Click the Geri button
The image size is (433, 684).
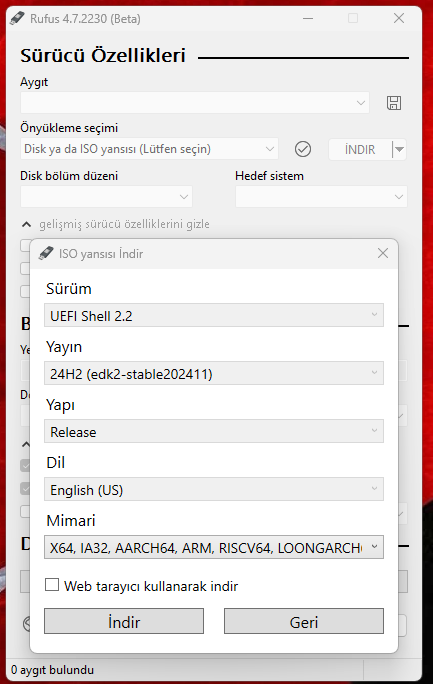tap(304, 621)
